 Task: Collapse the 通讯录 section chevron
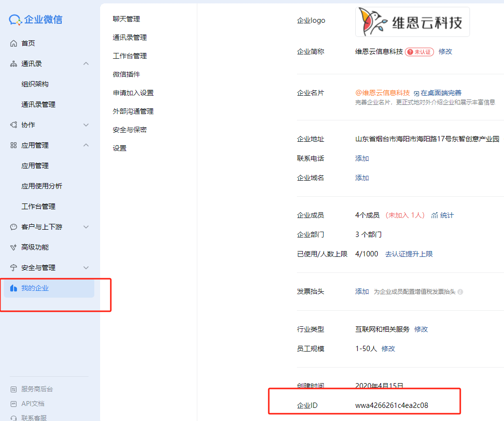coord(86,64)
